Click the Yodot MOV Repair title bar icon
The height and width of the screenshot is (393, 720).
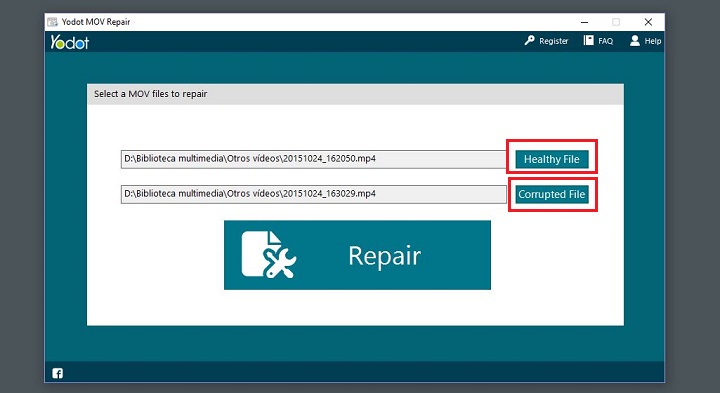[53, 22]
